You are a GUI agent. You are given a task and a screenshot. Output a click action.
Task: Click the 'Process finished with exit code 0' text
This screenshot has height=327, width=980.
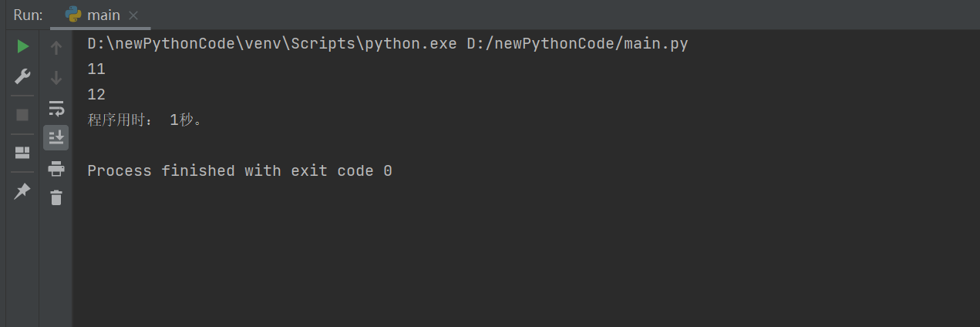pyautogui.click(x=239, y=170)
